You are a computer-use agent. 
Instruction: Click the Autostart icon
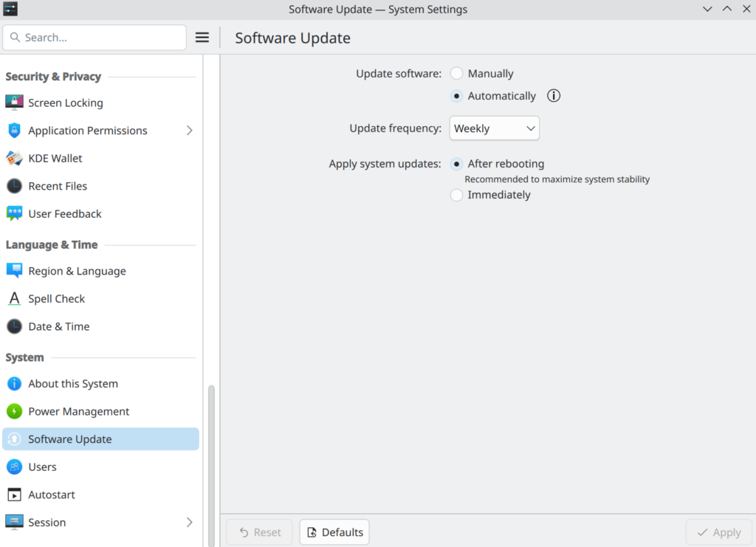pos(15,495)
